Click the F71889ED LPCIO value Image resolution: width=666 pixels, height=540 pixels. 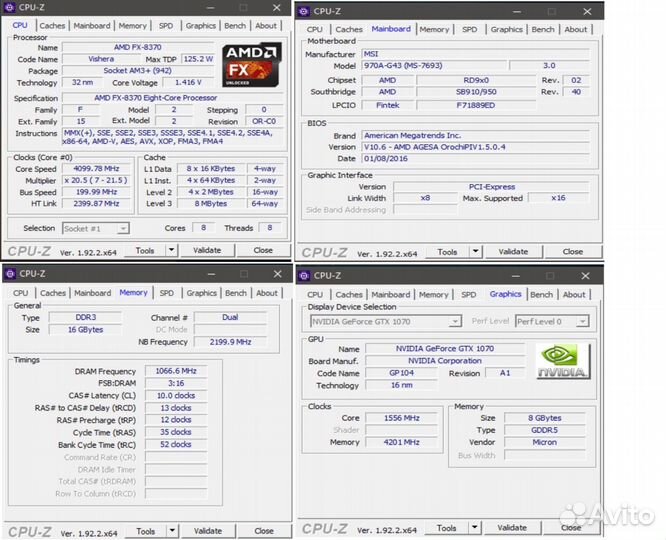tap(476, 105)
